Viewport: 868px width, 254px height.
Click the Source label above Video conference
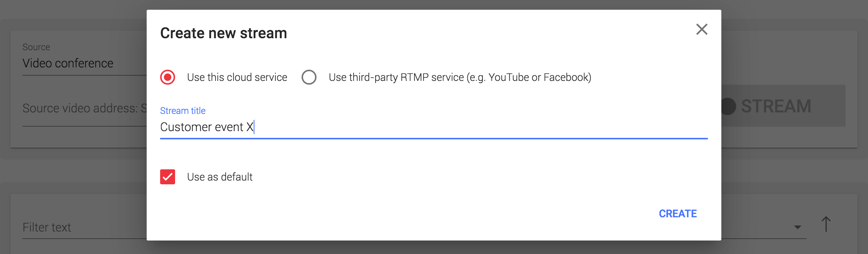click(36, 47)
